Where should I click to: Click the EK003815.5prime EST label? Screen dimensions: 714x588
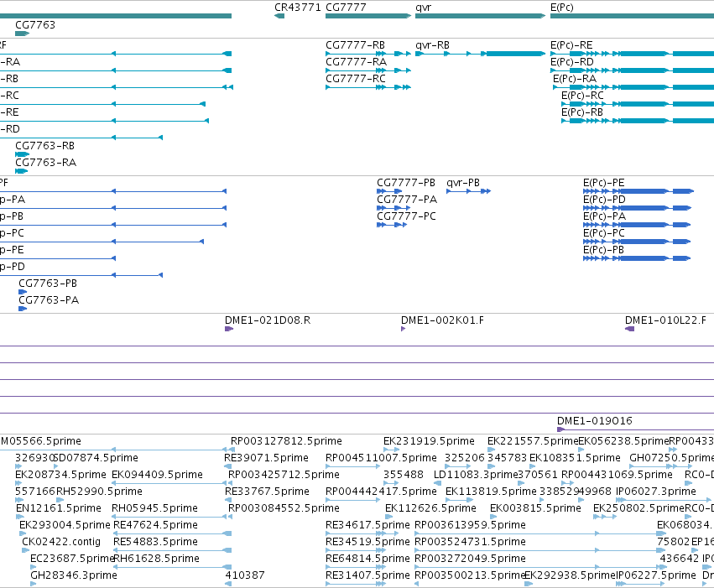[x=535, y=508]
